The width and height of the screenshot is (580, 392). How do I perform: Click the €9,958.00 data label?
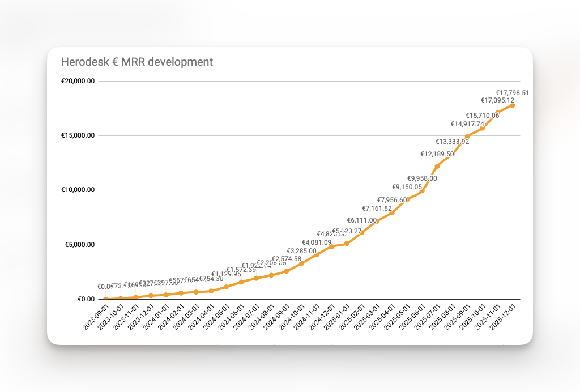tap(422, 178)
